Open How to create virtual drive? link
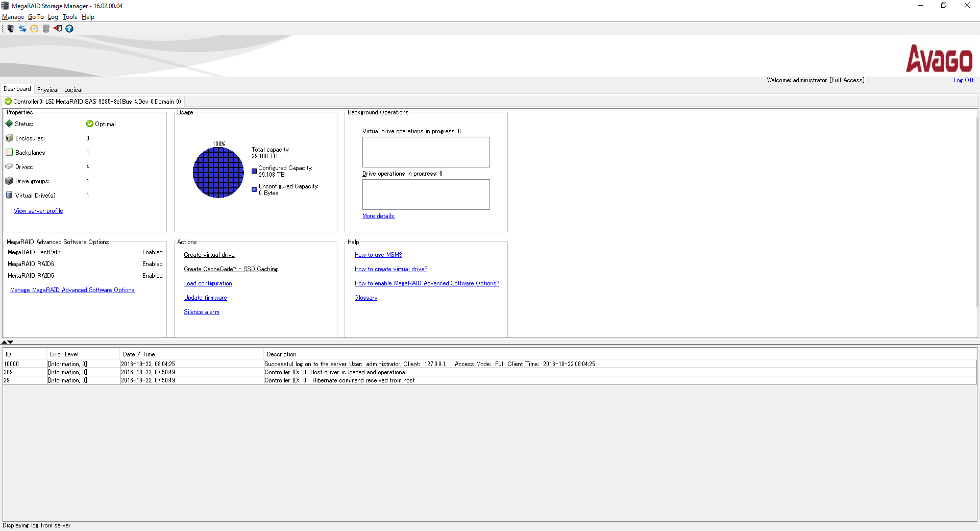Image resolution: width=980 pixels, height=531 pixels. coord(391,269)
